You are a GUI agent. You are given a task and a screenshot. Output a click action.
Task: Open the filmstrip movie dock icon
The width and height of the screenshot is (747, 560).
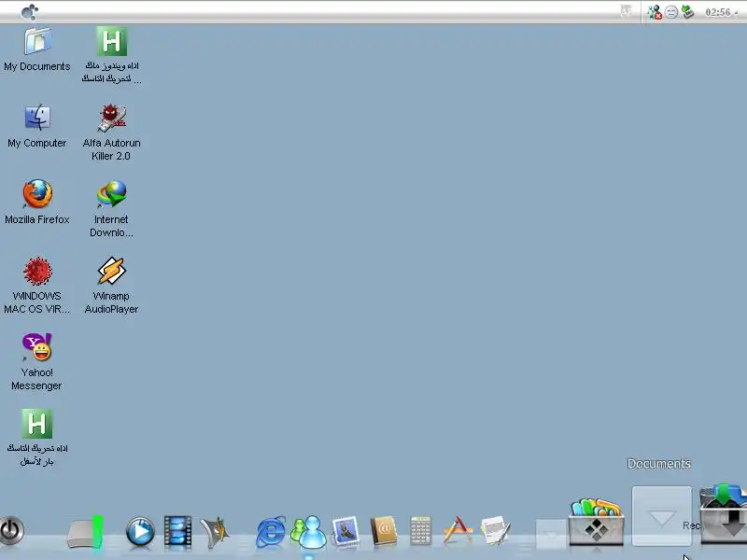pos(177,531)
